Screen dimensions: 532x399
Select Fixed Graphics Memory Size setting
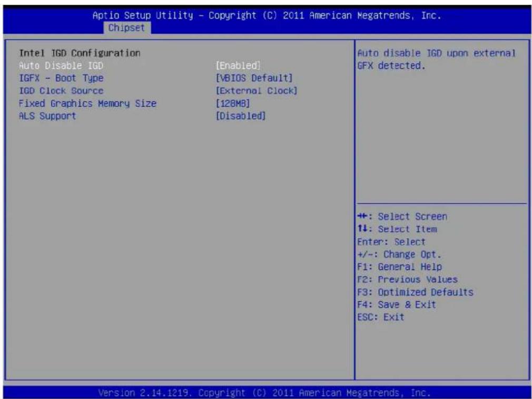(87, 103)
